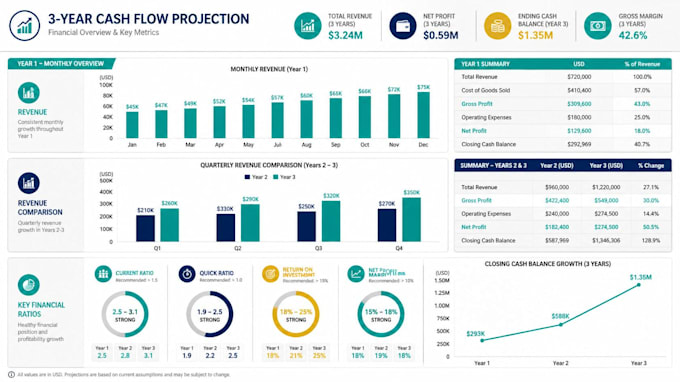Click the Quick Ratio Year 1 value 1.9

pos(187,356)
